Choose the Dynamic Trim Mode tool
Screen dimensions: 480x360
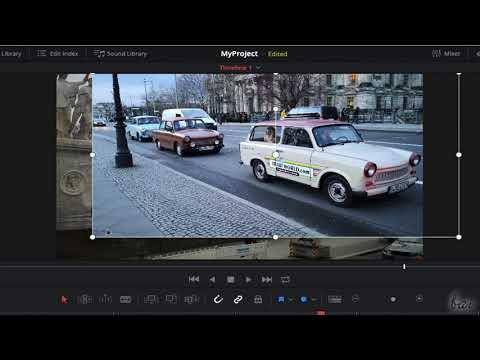click(x=105, y=299)
